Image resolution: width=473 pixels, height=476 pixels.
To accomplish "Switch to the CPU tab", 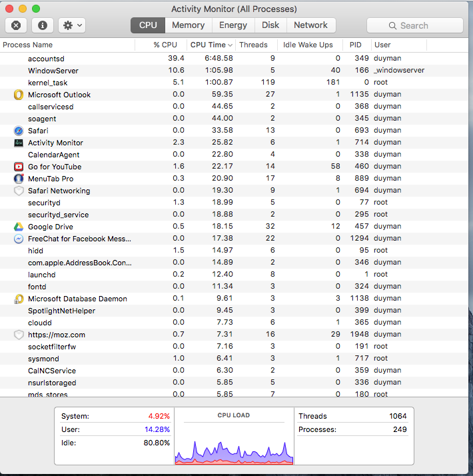I will click(x=148, y=25).
